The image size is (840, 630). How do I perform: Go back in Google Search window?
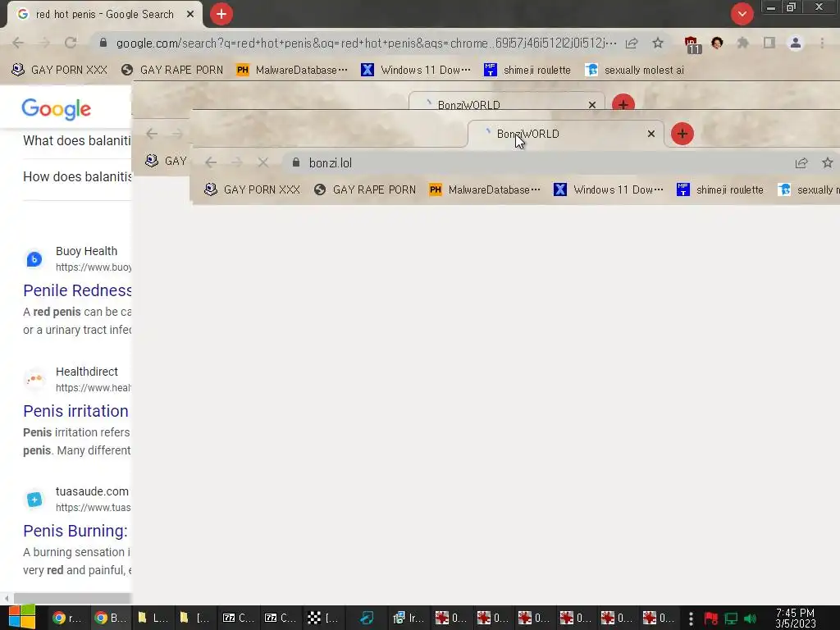point(18,43)
